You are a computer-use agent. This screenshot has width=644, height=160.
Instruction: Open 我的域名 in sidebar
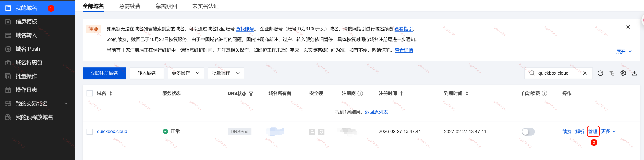pyautogui.click(x=37, y=8)
